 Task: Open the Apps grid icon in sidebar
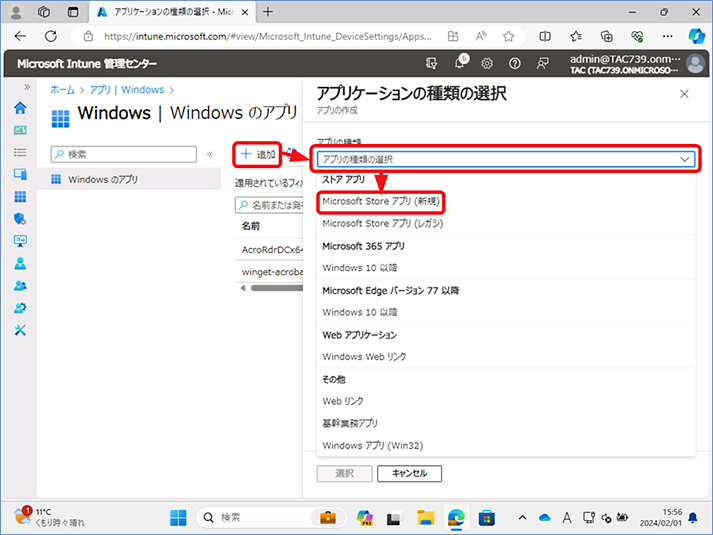click(20, 196)
